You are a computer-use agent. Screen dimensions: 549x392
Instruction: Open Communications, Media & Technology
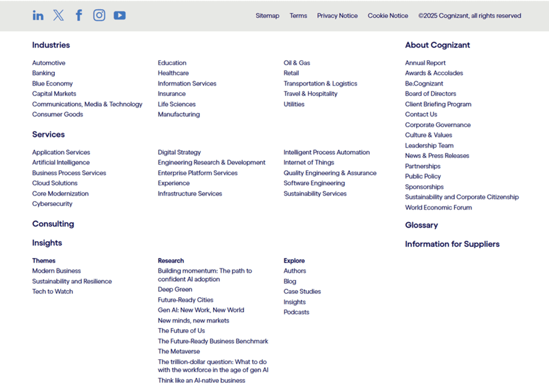87,104
